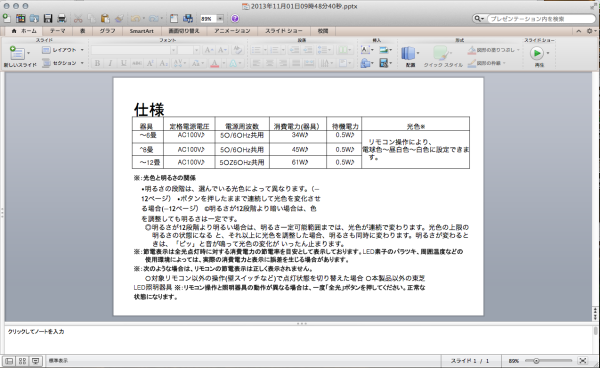The height and width of the screenshot is (368, 600).
Task: Open the template gallery icon
Action: (x=20, y=18)
